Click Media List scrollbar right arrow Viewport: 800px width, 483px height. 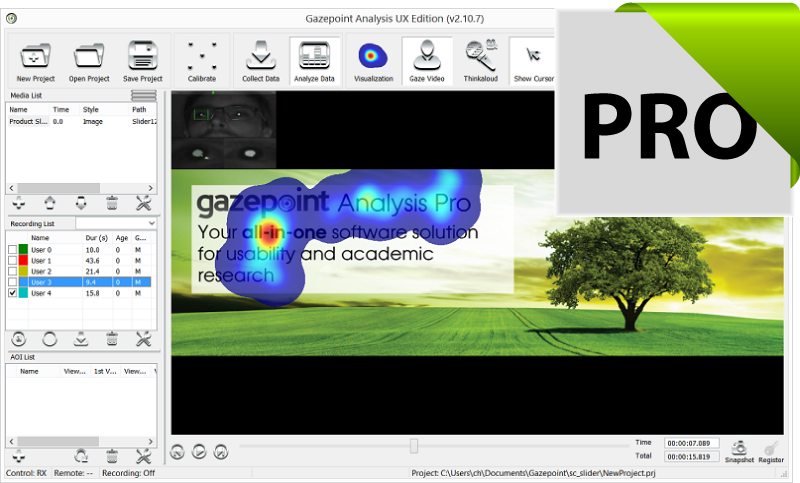click(x=151, y=188)
